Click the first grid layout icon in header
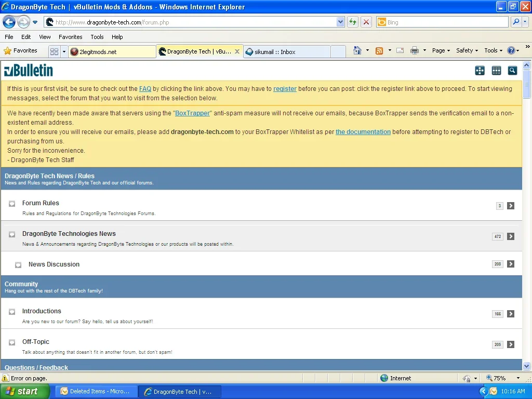The image size is (532, 399). (x=480, y=71)
